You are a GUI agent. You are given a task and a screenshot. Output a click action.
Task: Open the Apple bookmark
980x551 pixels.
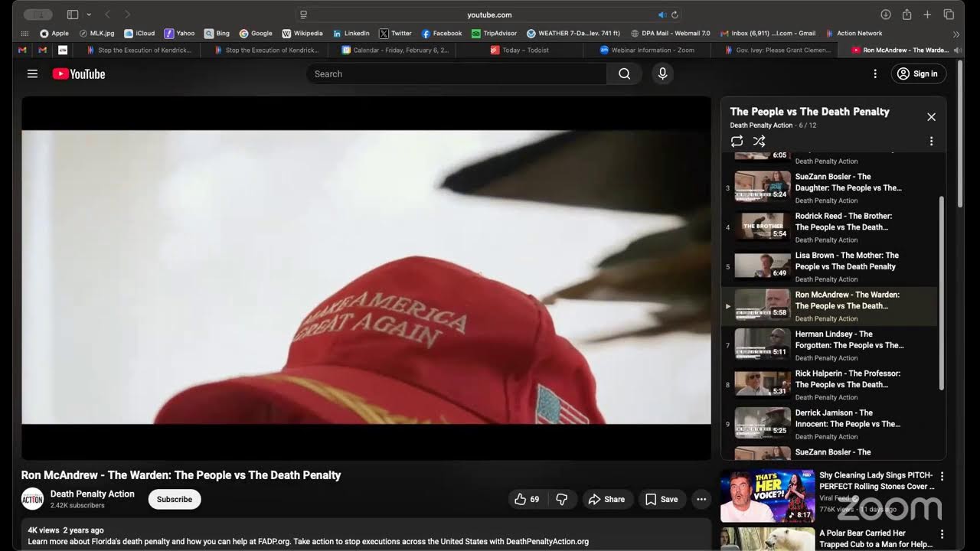[x=54, y=34]
